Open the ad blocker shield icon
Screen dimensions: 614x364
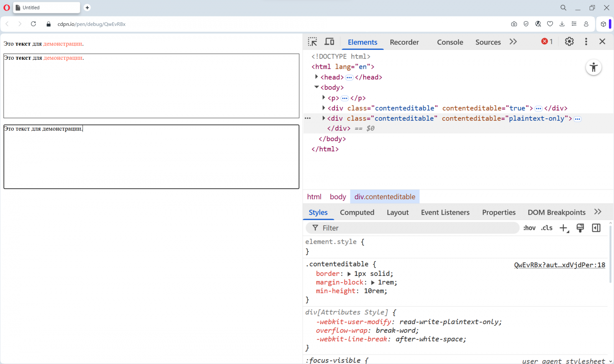(x=526, y=24)
